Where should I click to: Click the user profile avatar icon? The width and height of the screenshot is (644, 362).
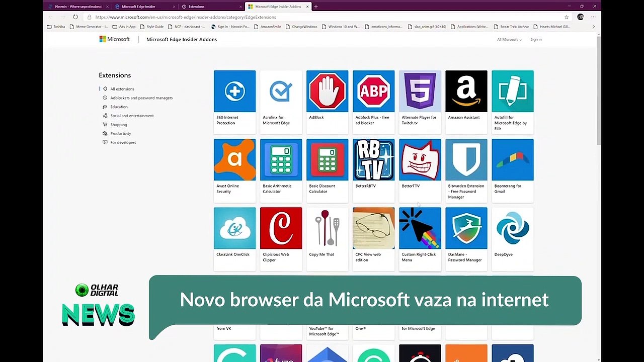pyautogui.click(x=580, y=17)
